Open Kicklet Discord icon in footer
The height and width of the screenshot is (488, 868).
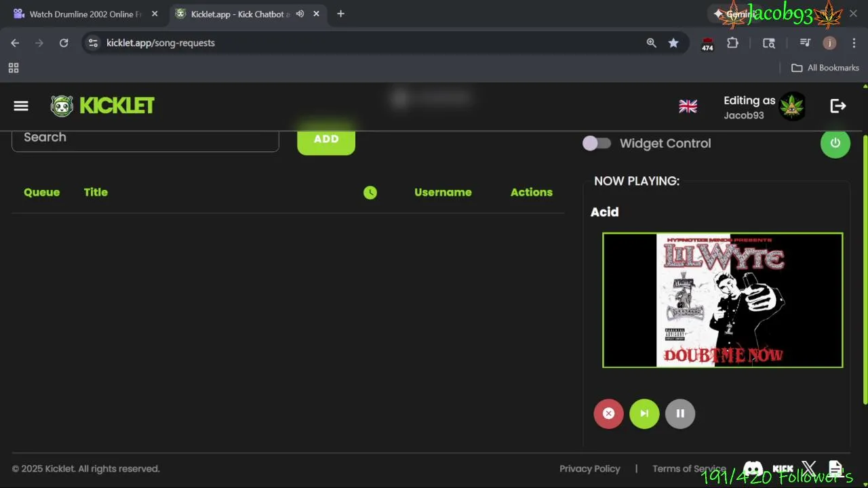(x=753, y=468)
